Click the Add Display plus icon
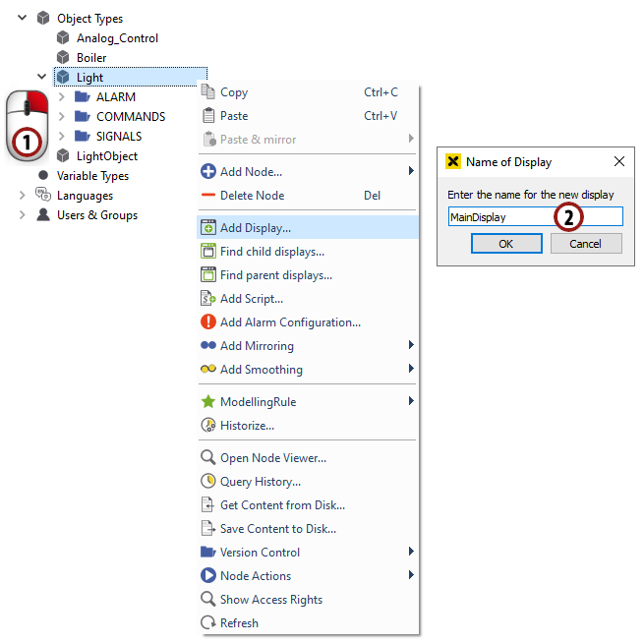This screenshot has width=644, height=644. [x=207, y=227]
